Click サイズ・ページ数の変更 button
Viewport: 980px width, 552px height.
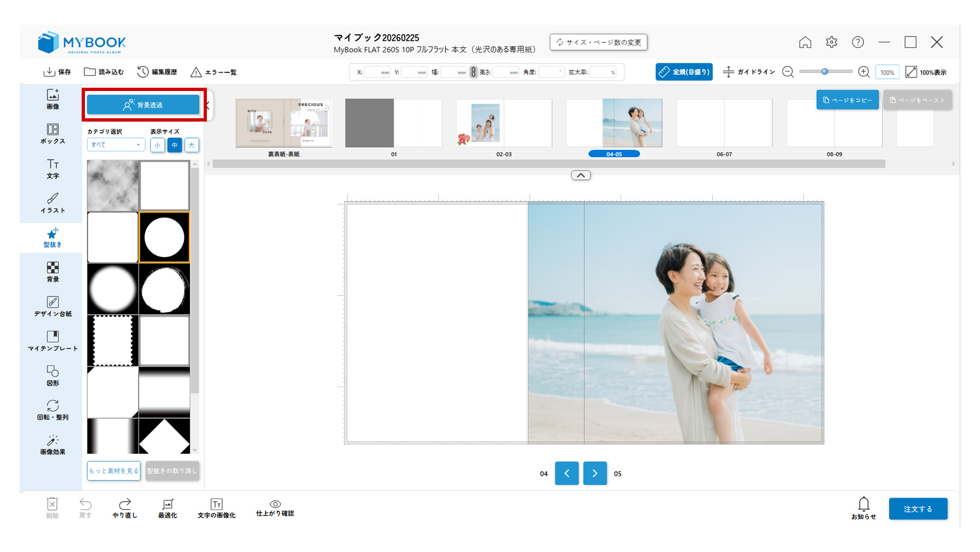pos(598,42)
